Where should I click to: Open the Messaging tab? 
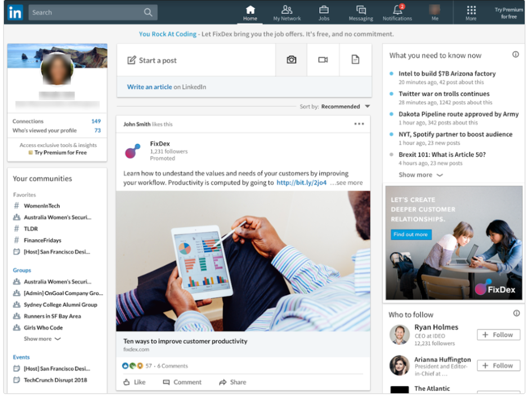click(x=361, y=13)
